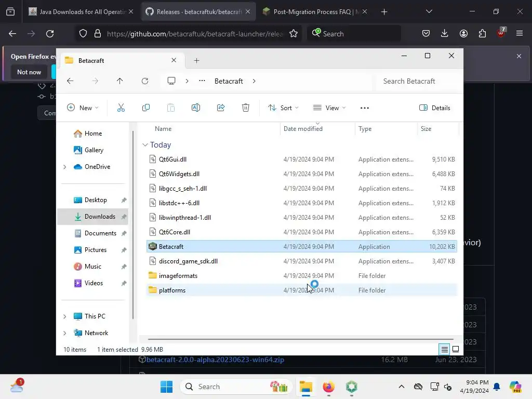Click the Cut scissors icon in Explorer toolbar
This screenshot has height=399, width=532.
pyautogui.click(x=121, y=108)
